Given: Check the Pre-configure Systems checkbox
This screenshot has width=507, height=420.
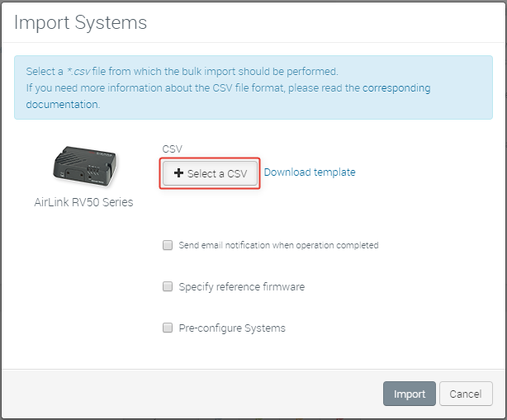Looking at the screenshot, I should (x=168, y=328).
